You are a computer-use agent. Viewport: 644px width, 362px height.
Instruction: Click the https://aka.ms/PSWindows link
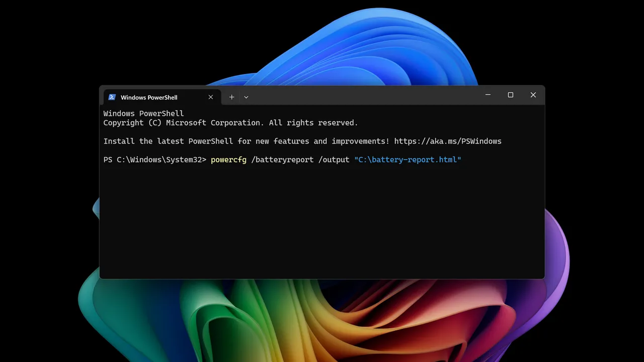point(448,142)
